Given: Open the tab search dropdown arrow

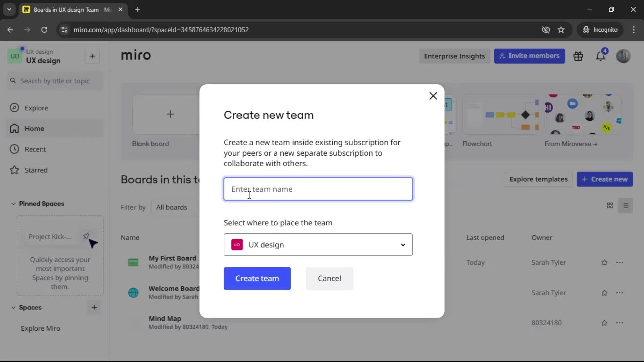Looking at the screenshot, I should (9, 10).
